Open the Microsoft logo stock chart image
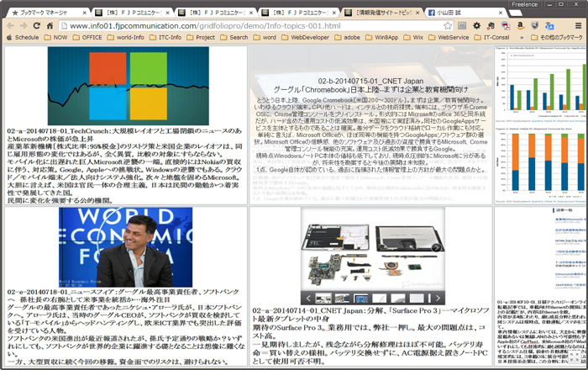 (x=129, y=86)
